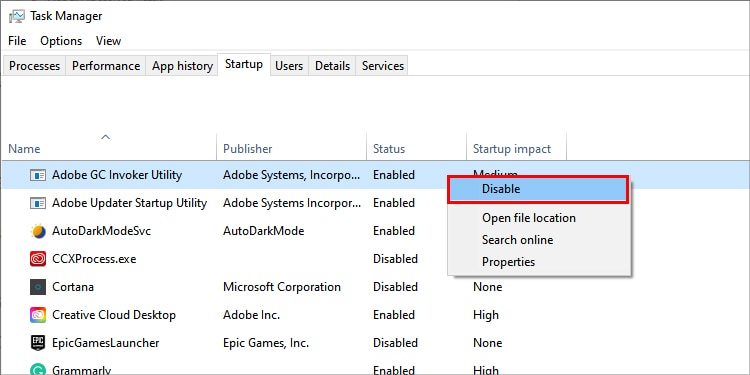Choose Disable in the context menu

[x=538, y=189]
